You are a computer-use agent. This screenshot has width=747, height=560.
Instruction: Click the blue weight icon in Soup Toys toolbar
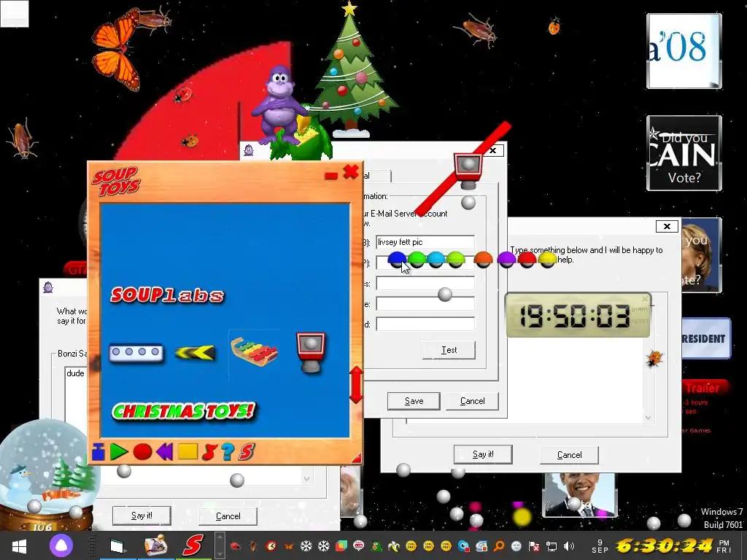(98, 451)
